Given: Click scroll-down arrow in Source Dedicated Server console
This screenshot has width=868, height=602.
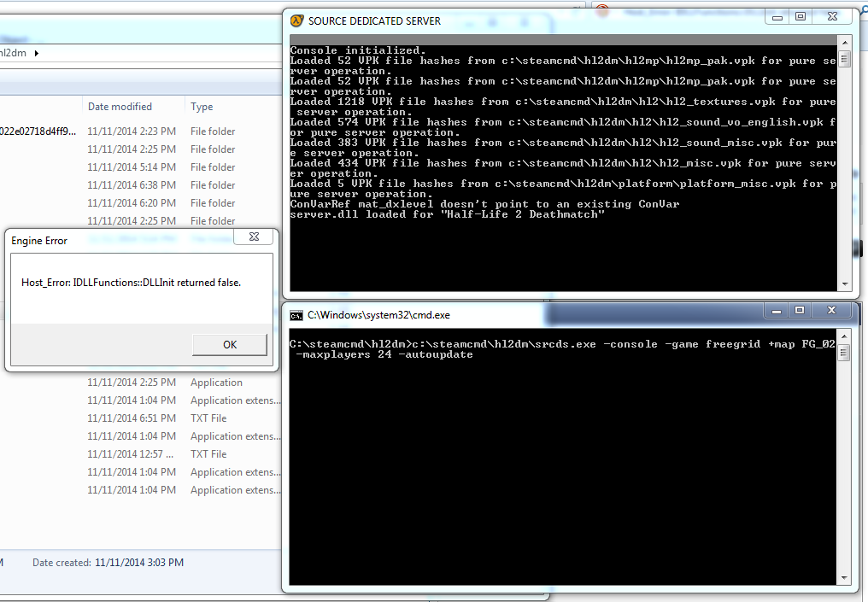Looking at the screenshot, I should [845, 283].
